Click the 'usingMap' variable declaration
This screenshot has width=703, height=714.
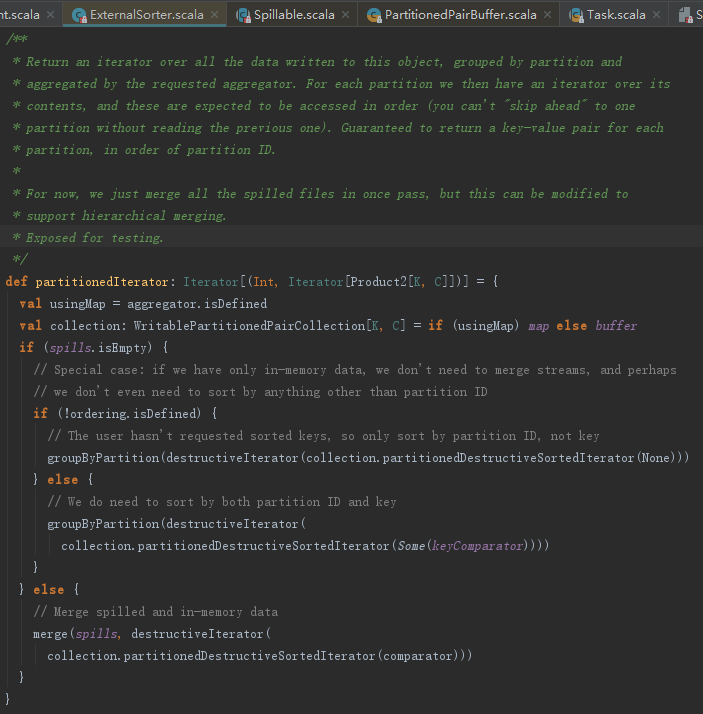pyautogui.click(x=77, y=304)
